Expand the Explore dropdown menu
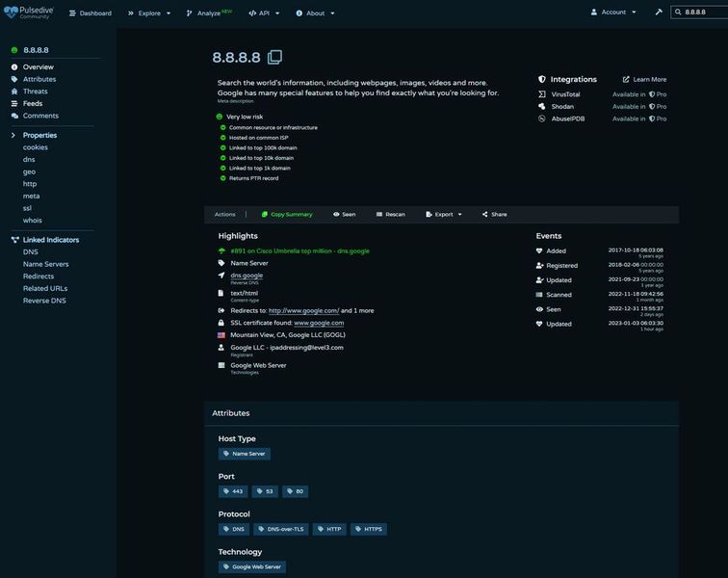Screen dimensions: 728x578 (x=149, y=13)
